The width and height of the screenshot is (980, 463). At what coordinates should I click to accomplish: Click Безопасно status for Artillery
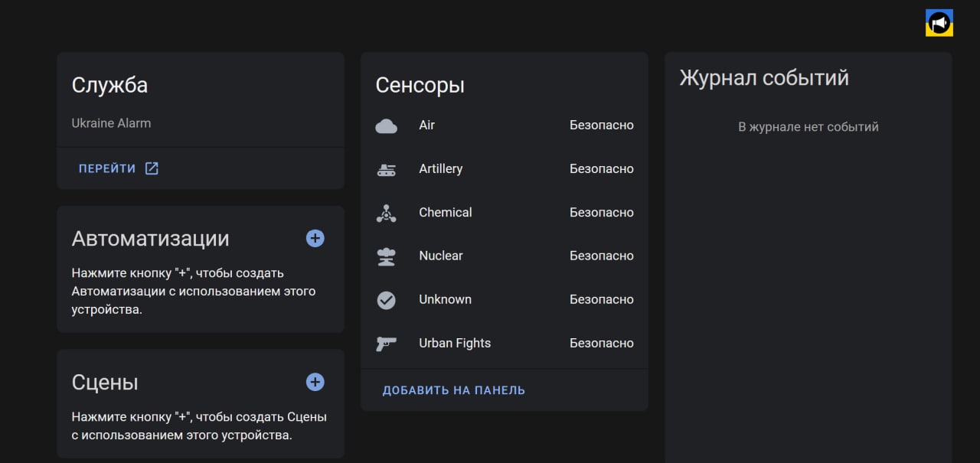coord(602,169)
